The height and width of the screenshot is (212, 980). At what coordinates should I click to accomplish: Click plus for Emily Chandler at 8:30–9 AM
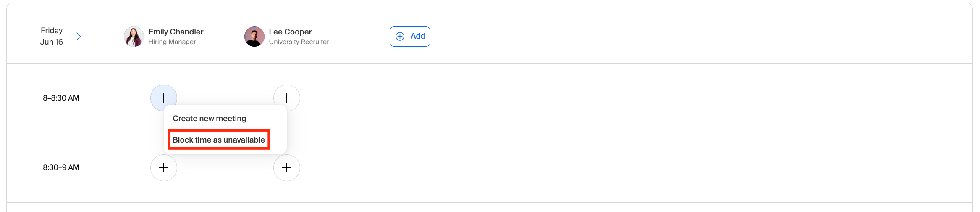[x=164, y=168]
